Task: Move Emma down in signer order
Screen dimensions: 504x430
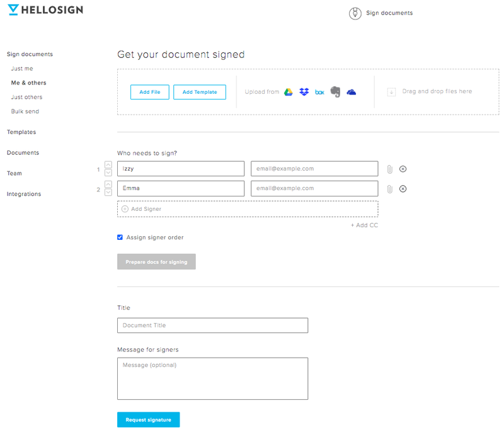Action: [108, 193]
